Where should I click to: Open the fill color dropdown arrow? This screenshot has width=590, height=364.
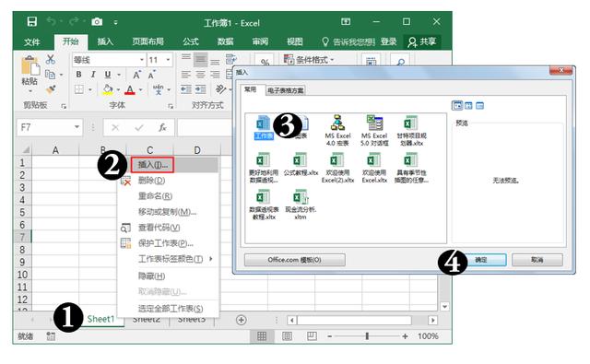pos(118,90)
